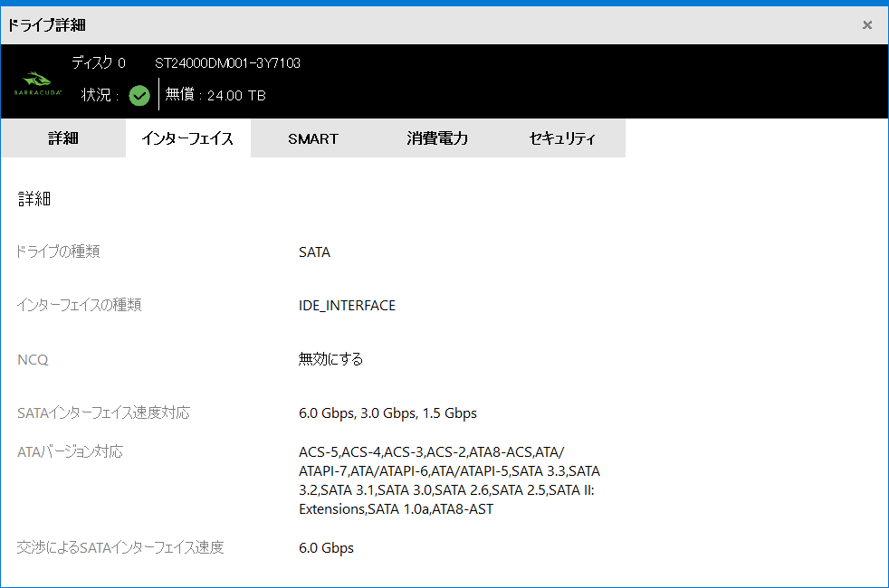Select the インターフェイス tab
This screenshot has height=588, width=889.
click(187, 138)
